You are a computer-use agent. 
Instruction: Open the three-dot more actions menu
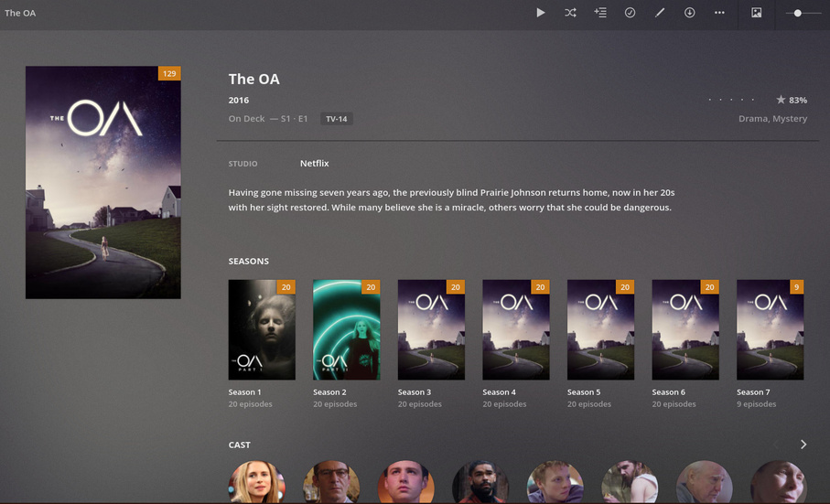(x=719, y=13)
